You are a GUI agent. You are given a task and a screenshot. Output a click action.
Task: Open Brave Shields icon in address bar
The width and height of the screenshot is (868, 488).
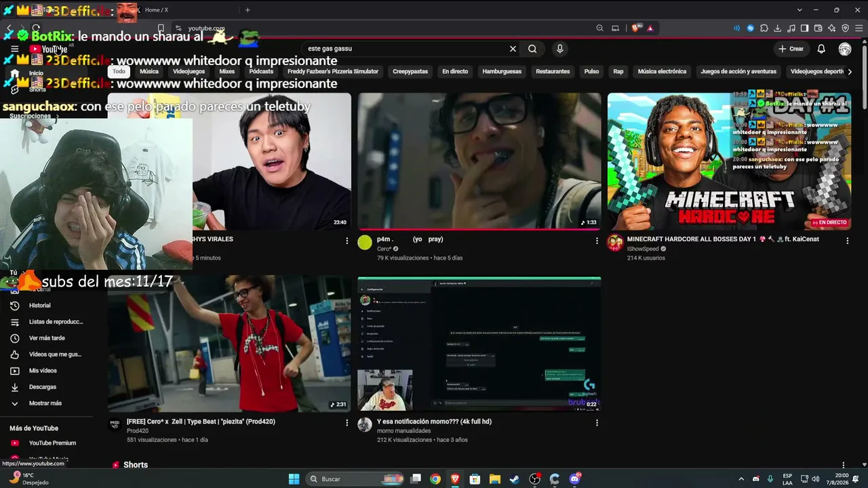(x=635, y=28)
